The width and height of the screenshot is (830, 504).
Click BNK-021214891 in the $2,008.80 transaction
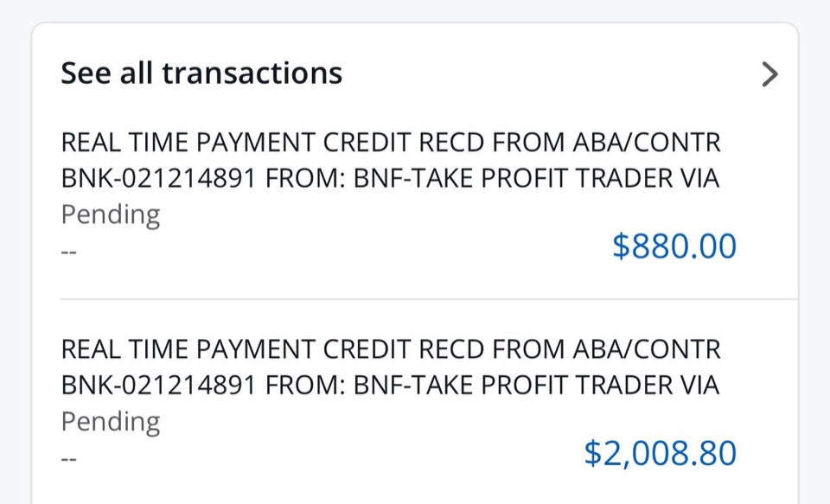(x=159, y=385)
